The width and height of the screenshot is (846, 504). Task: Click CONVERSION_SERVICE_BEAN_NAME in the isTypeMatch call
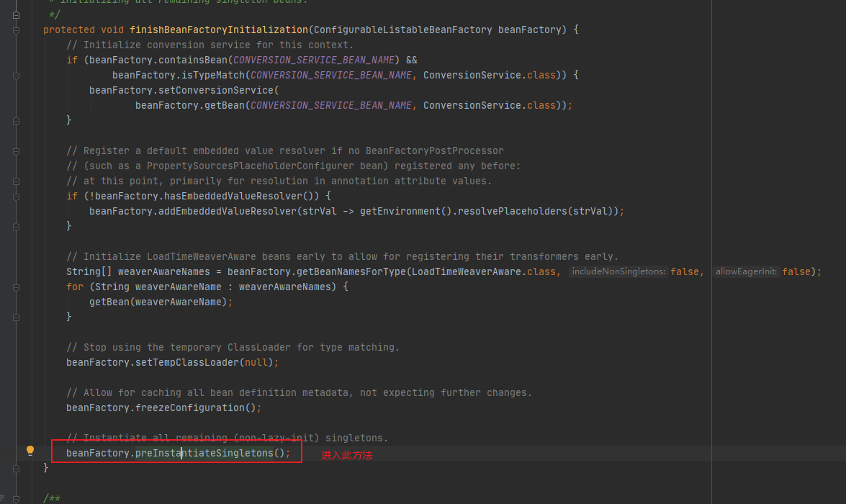pyautogui.click(x=331, y=75)
